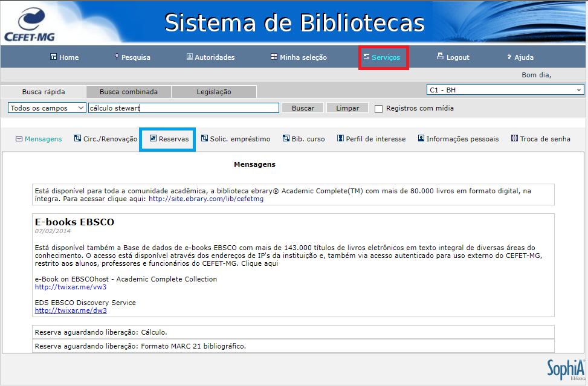Image resolution: width=588 pixels, height=386 pixels.
Task: Open the Todos os campos dropdown
Action: point(47,108)
